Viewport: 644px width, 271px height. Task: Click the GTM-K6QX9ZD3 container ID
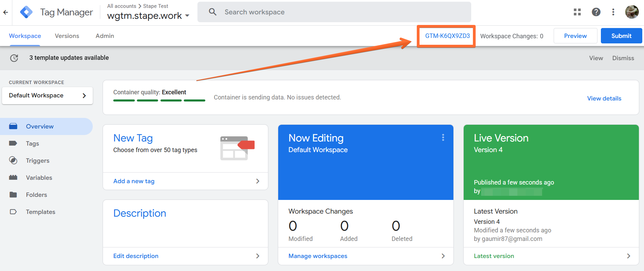click(x=447, y=36)
